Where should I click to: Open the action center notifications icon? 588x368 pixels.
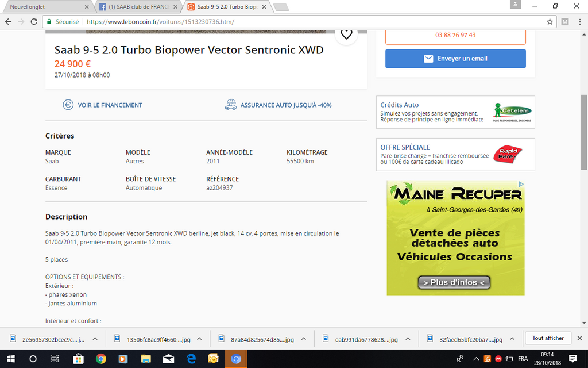point(572,359)
